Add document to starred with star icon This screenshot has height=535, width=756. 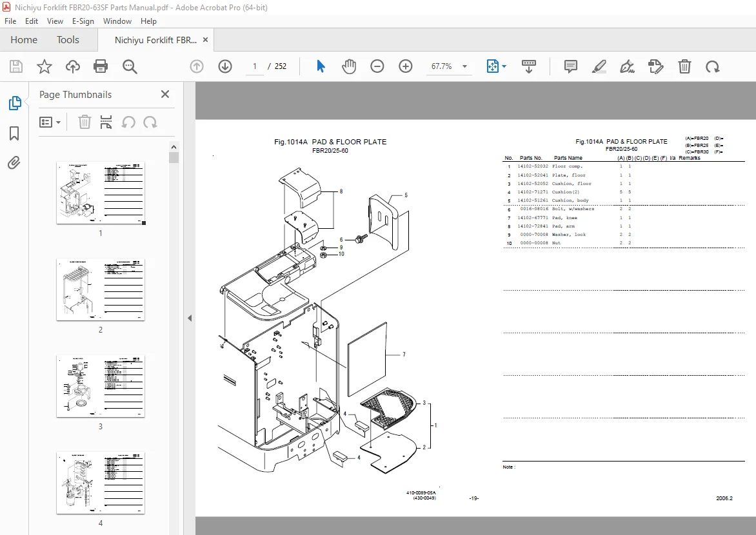pos(45,66)
